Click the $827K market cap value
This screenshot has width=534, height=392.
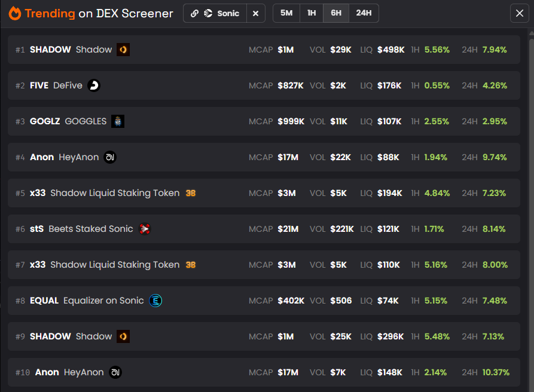pos(291,85)
